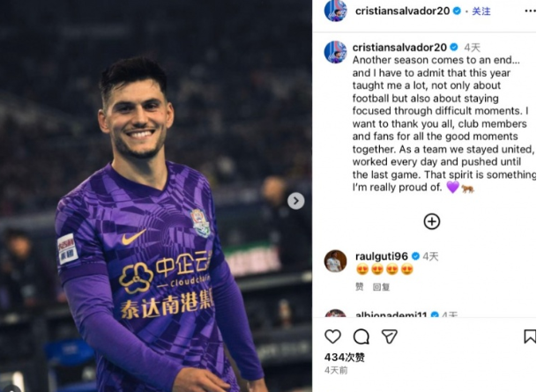This screenshot has width=544, height=392.
Task: Like raulguti96 comment via 赞
Action: point(360,286)
